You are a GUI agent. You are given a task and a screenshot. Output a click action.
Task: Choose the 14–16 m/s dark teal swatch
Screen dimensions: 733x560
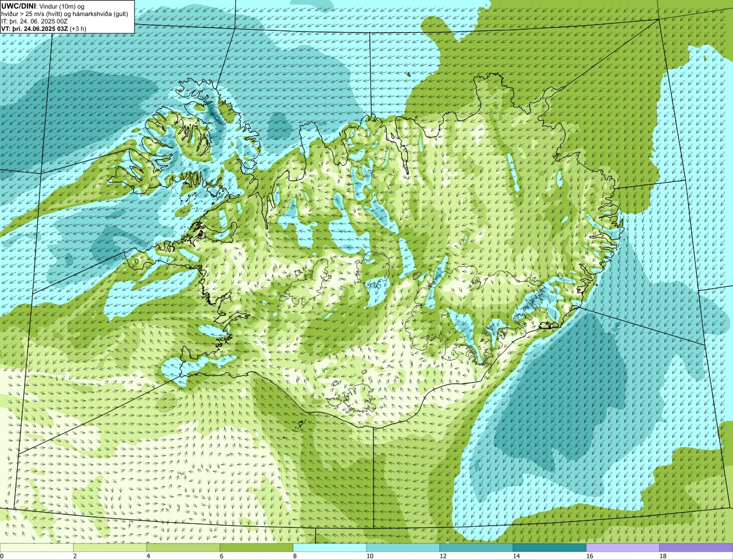point(550,548)
